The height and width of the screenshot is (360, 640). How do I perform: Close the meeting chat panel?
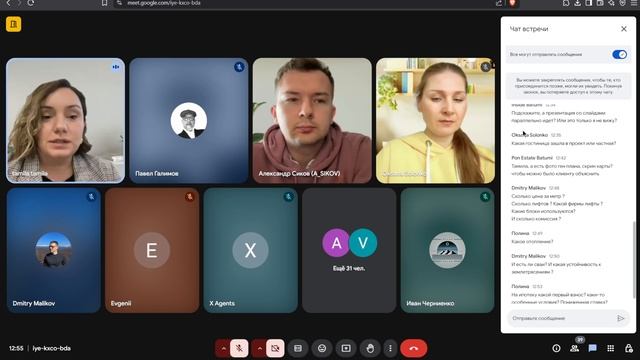click(x=624, y=29)
